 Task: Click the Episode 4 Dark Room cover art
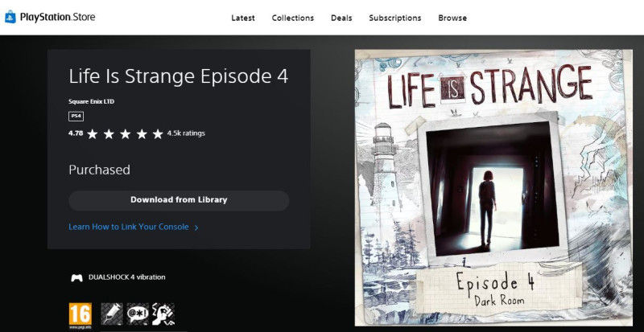click(493, 188)
